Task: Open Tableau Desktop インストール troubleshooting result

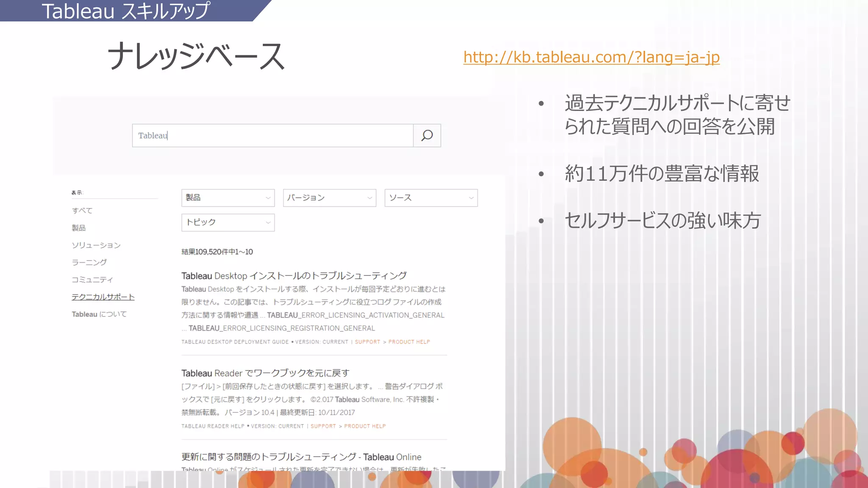Action: pyautogui.click(x=294, y=276)
